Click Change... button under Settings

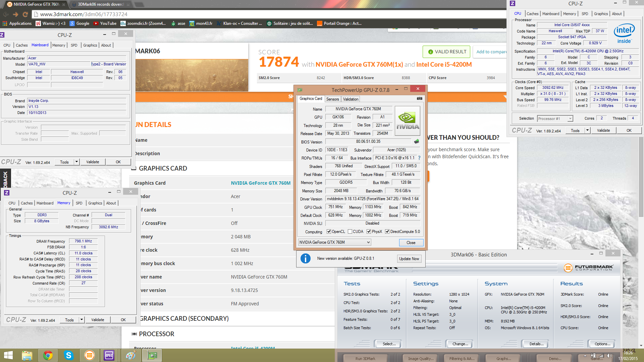pos(460,344)
